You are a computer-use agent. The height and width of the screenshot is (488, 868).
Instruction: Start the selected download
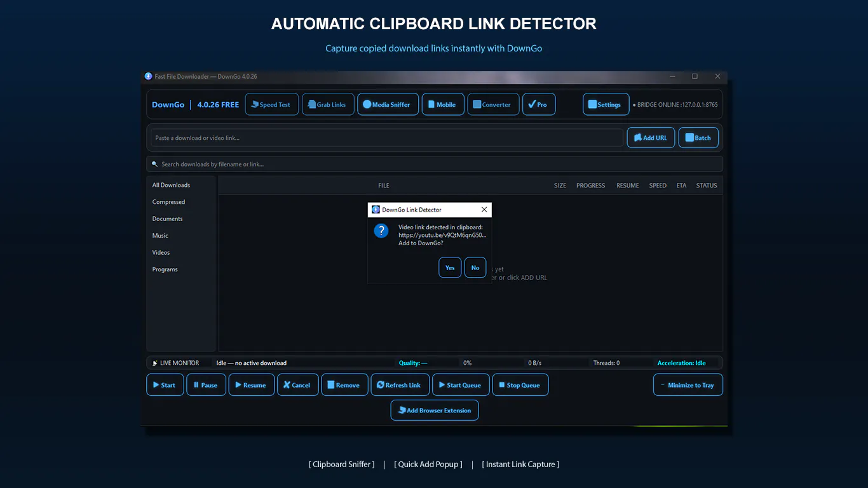[165, 384]
